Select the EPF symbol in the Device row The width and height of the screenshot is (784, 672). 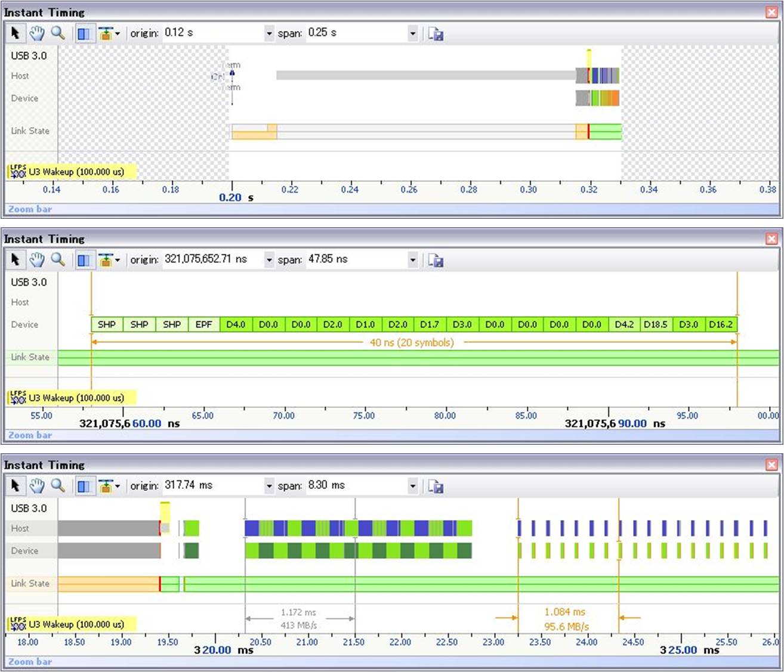pos(204,324)
